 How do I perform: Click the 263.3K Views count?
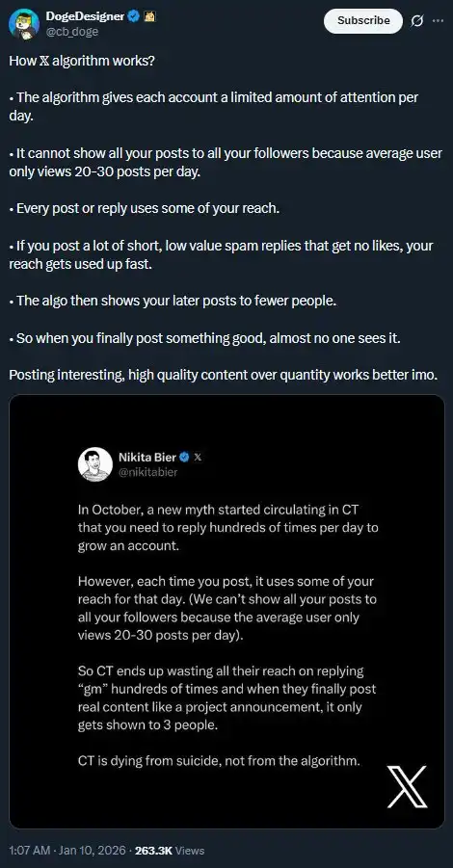[170, 850]
